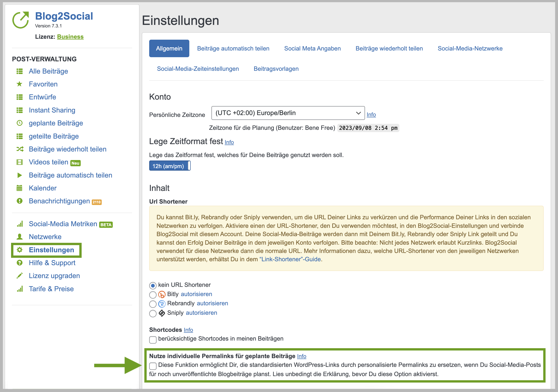Click the clock icon beside geplante Beiträge

click(x=19, y=123)
